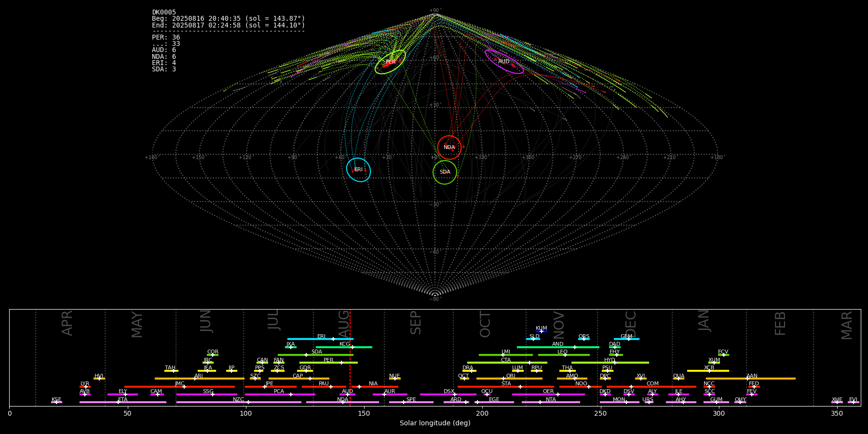Select the magenta AUD radiant ellipse on sky map

point(504,61)
